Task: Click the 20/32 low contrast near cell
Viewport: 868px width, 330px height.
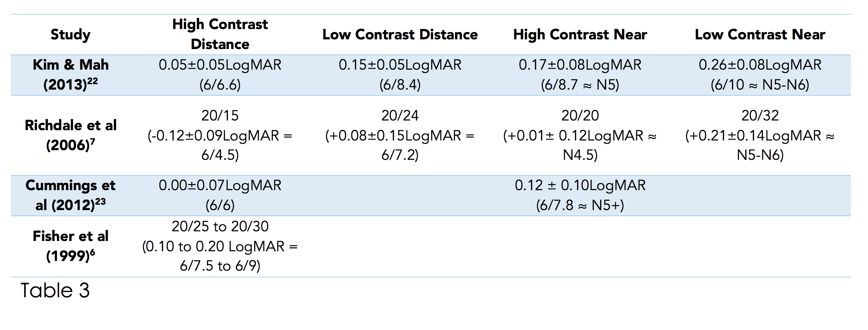Action: [760, 135]
